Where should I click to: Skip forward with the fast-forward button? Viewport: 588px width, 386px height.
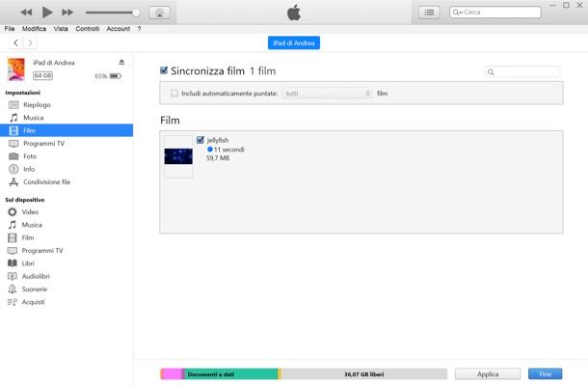pos(67,13)
